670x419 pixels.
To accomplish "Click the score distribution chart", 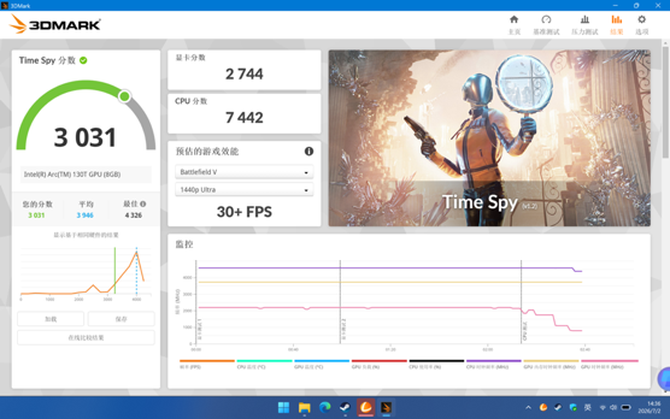I will [x=85, y=272].
